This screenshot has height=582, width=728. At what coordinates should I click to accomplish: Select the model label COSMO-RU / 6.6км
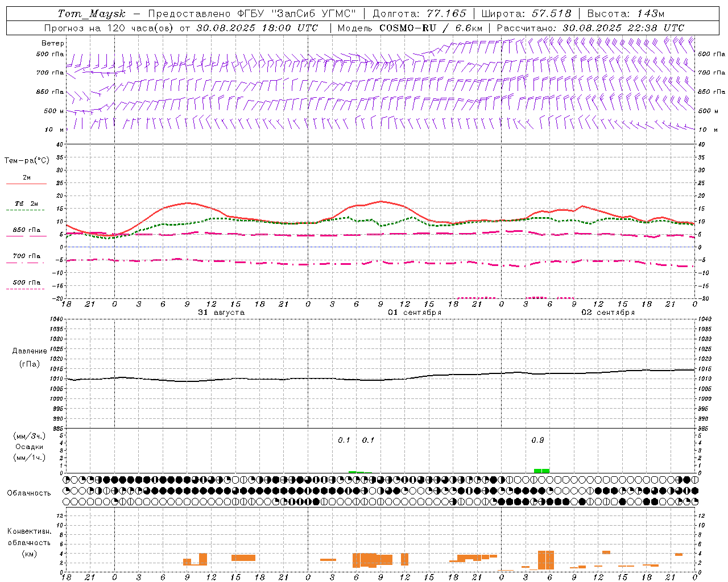click(431, 28)
